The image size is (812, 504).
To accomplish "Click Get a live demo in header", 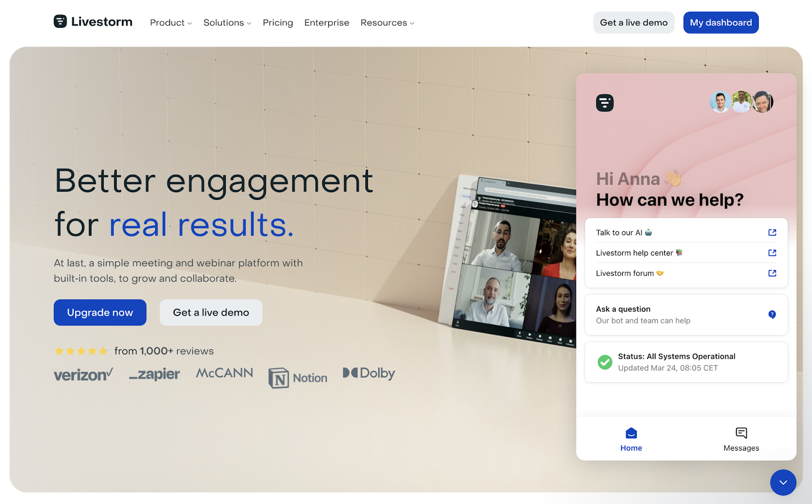I will (633, 22).
